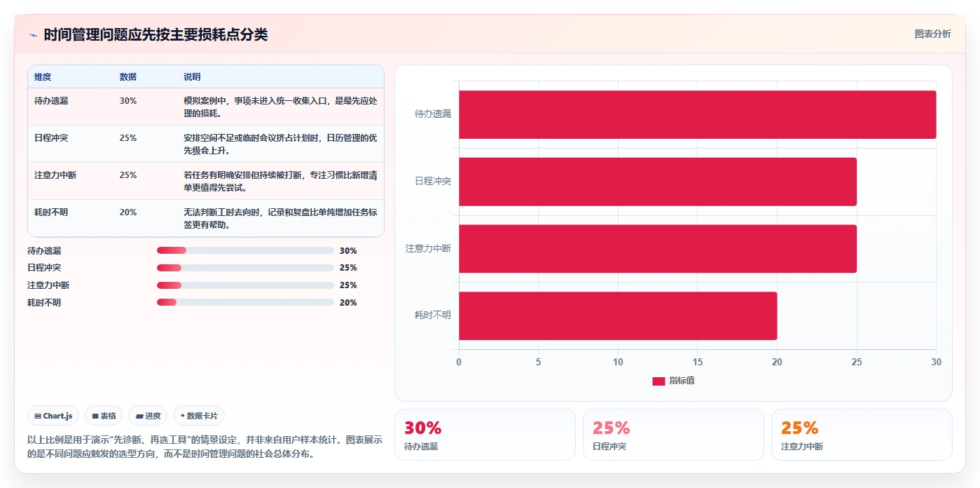
Task: Click the 指标值 legend label
Action: click(x=682, y=381)
